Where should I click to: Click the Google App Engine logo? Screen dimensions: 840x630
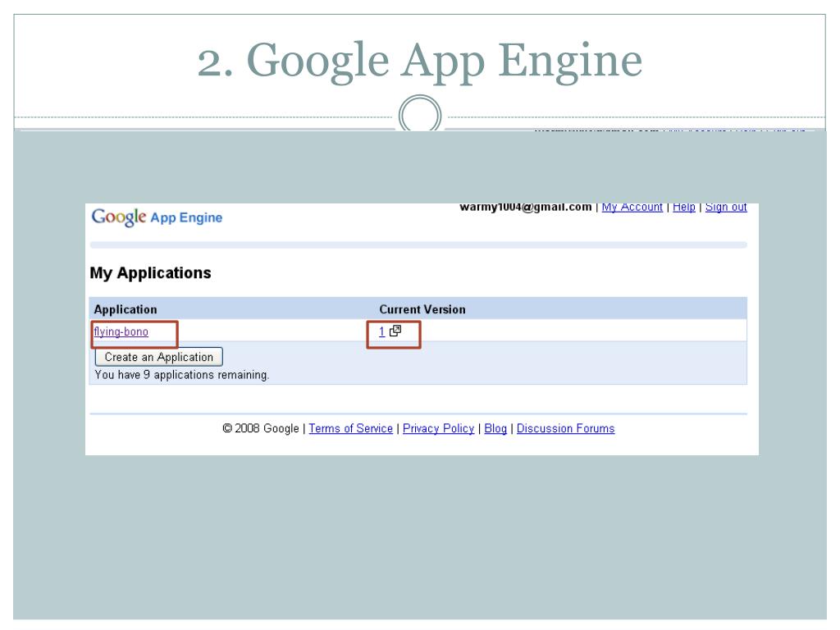[x=157, y=217]
